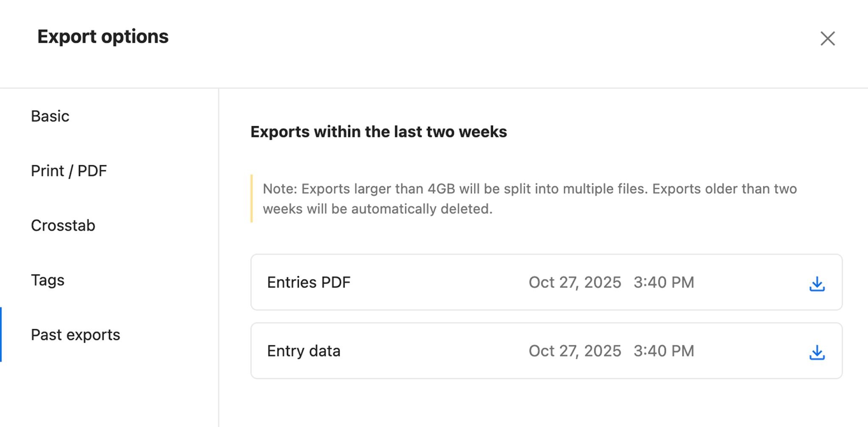Click the Entry data 3:40 PM timestamp
This screenshot has width=868, height=427.
(664, 351)
